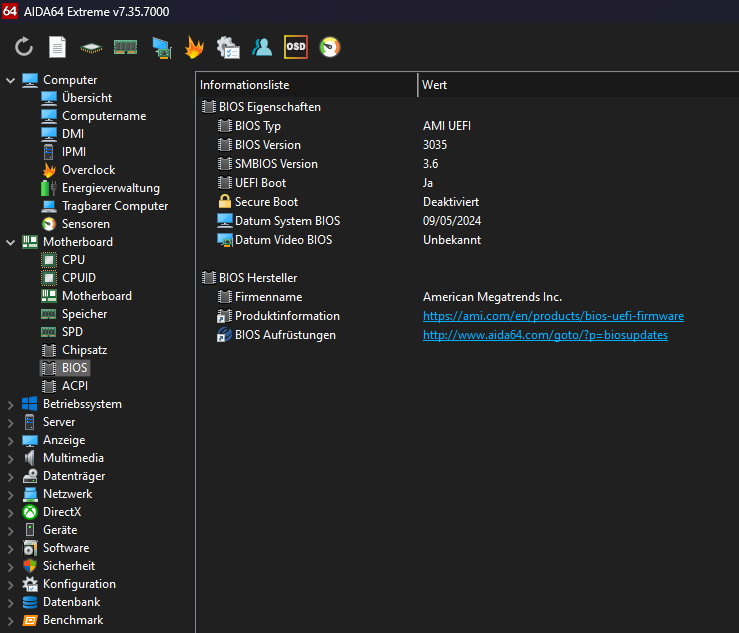This screenshot has height=633, width=739.
Task: Click the BIOS Hersteller group header
Action: pyautogui.click(x=258, y=278)
